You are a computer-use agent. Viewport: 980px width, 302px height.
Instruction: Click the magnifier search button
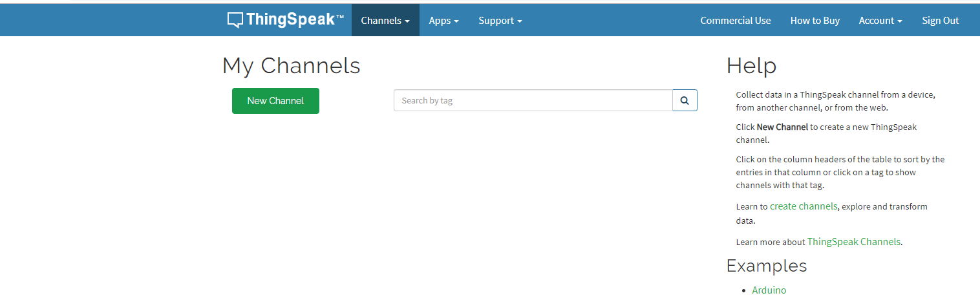[x=685, y=100]
